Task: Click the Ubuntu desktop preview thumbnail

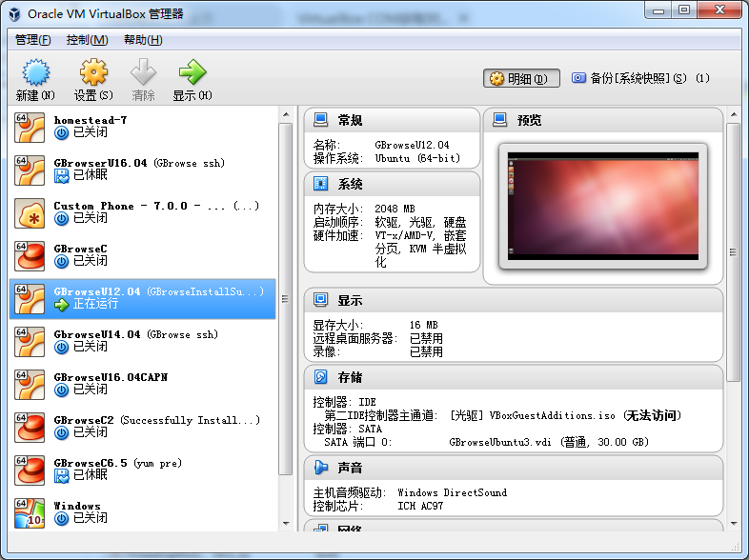Action: (603, 207)
